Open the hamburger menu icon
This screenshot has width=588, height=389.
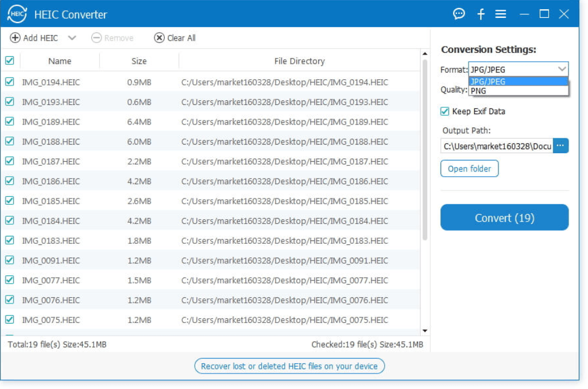pos(500,14)
